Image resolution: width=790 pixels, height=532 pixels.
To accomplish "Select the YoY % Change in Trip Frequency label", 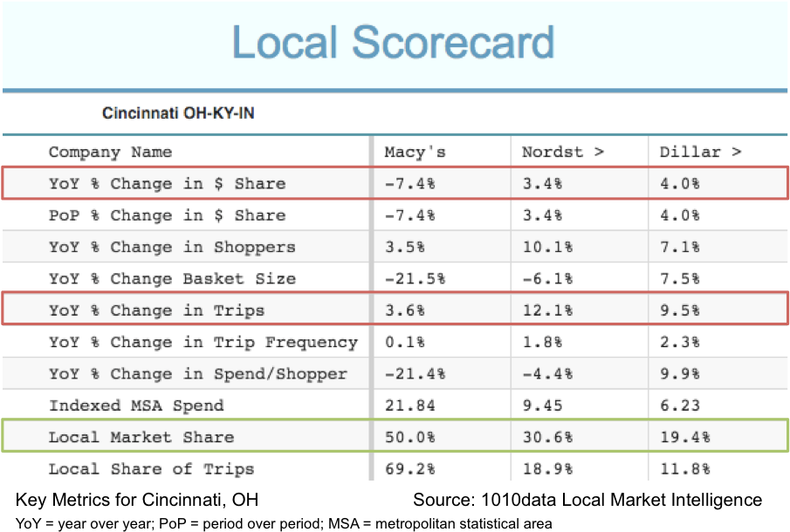I will tap(203, 342).
